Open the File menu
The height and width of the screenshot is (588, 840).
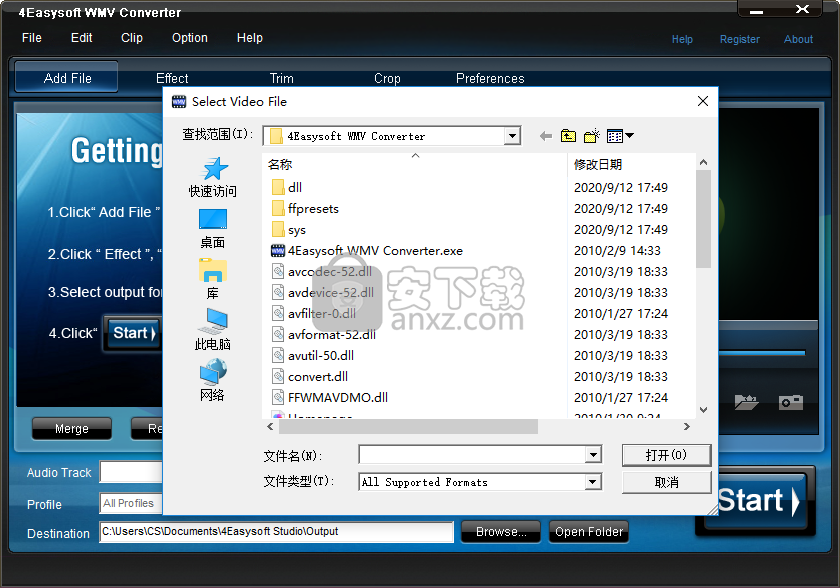pyautogui.click(x=32, y=38)
